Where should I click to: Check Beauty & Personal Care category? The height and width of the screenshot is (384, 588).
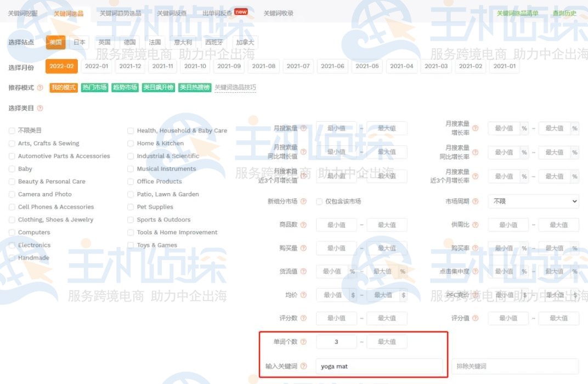[12, 182]
